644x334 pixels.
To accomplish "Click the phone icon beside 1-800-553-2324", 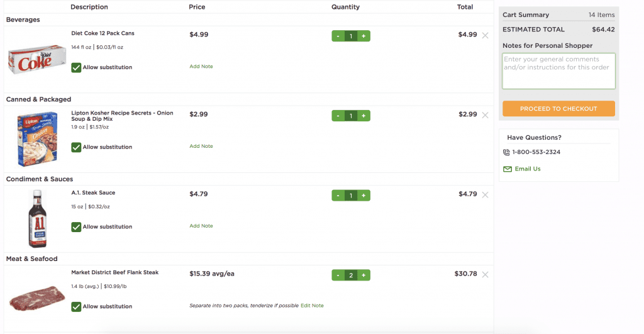I will (x=506, y=152).
